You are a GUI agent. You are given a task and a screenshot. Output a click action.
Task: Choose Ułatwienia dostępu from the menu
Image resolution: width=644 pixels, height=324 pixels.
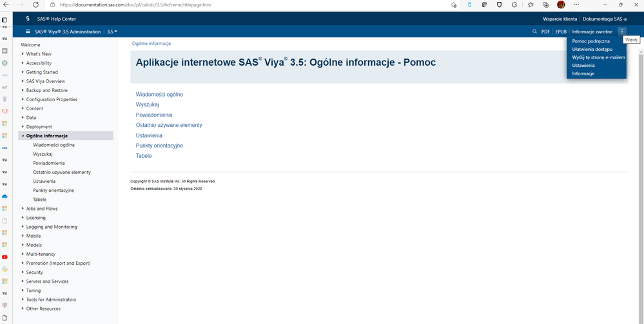pos(592,50)
